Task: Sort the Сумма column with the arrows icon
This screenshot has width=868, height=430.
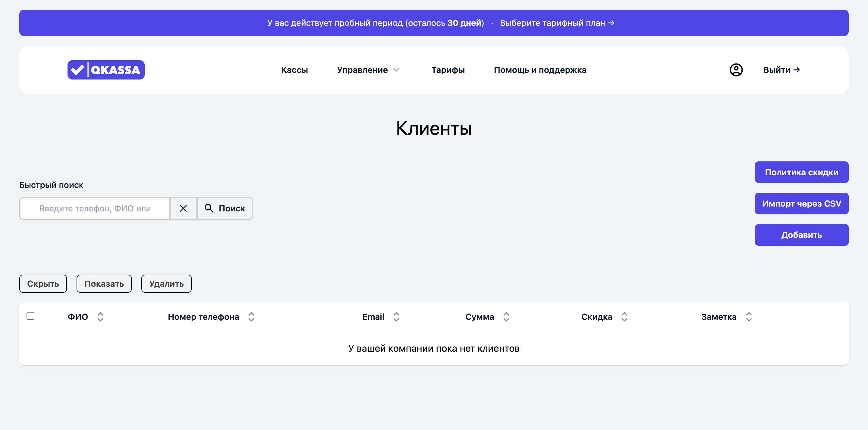Action: (506, 317)
